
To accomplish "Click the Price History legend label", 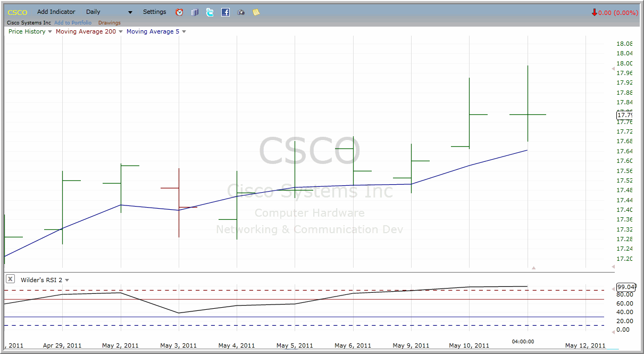I will click(27, 32).
